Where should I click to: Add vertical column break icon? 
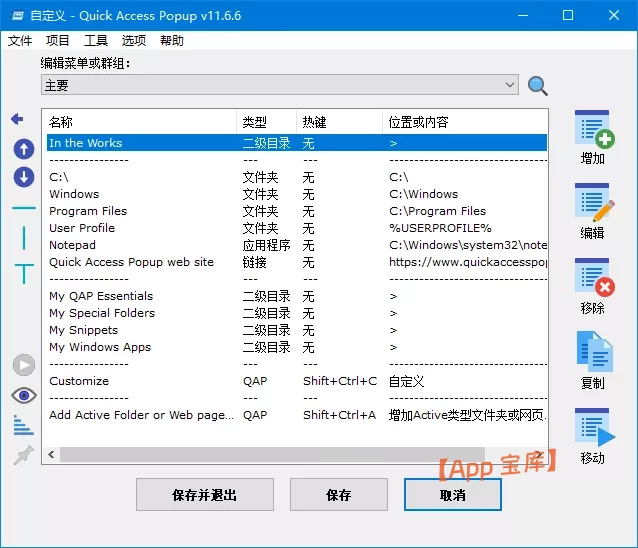pyautogui.click(x=24, y=238)
